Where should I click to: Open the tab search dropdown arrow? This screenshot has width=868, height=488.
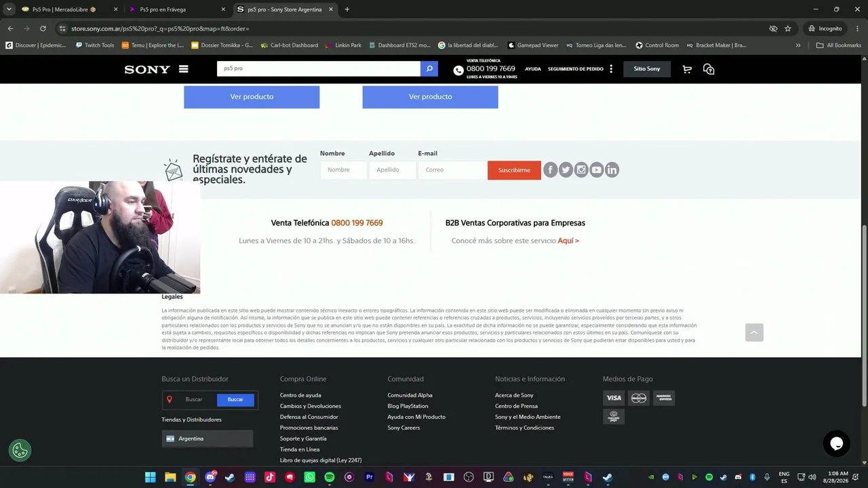coord(9,9)
